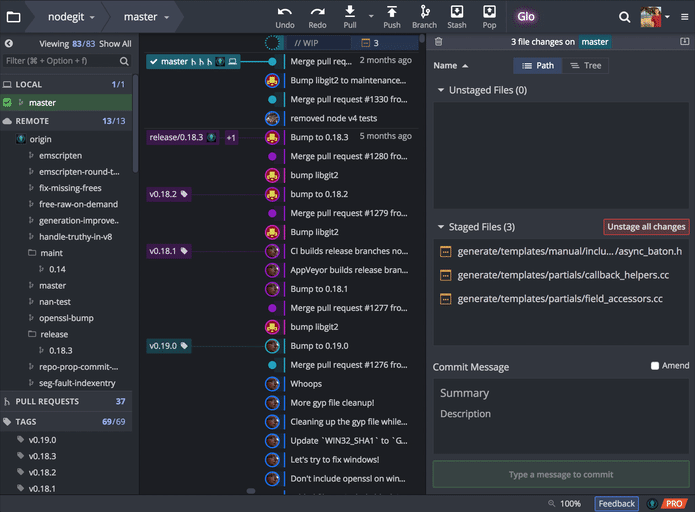This screenshot has height=512, width=695.
Task: Select commit 'More gyp file cleanup!'
Action: coord(332,403)
